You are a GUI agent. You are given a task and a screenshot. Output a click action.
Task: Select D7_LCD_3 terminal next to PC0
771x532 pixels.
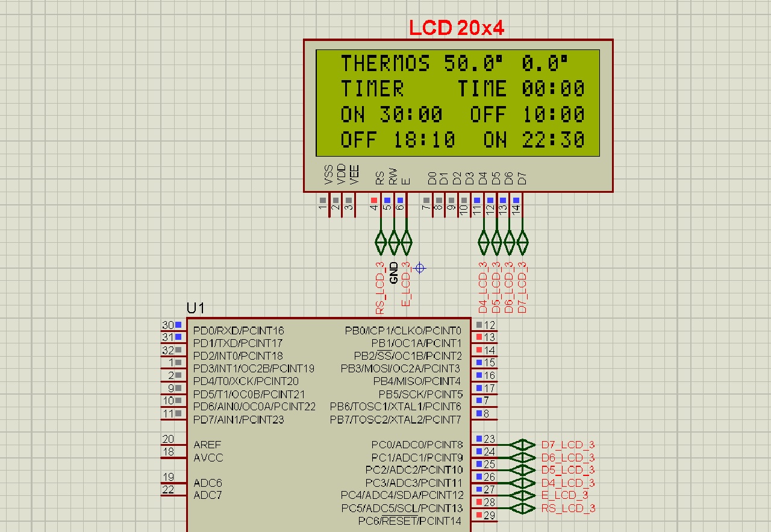tap(522, 445)
